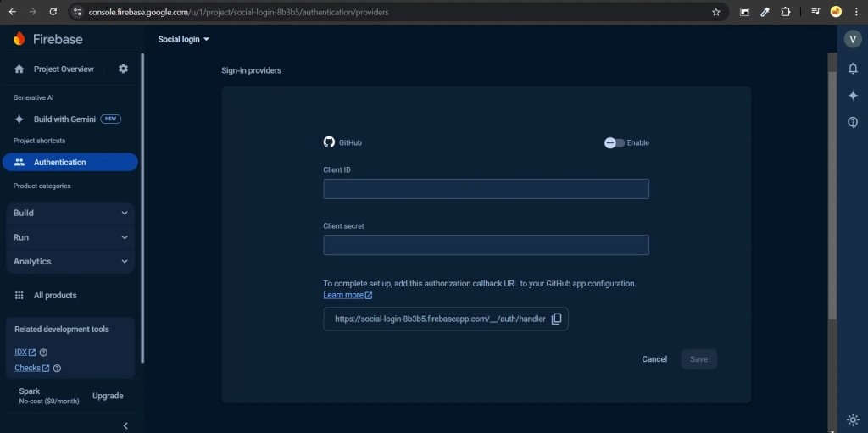Open the notifications bell
The height and width of the screenshot is (433, 868).
pyautogui.click(x=853, y=68)
